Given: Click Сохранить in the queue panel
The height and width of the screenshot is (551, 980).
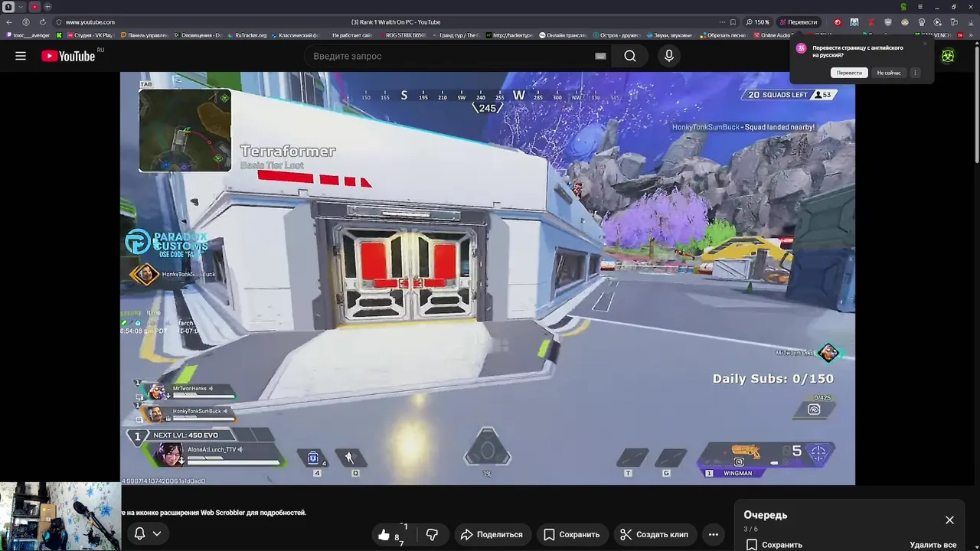Looking at the screenshot, I should 774,545.
